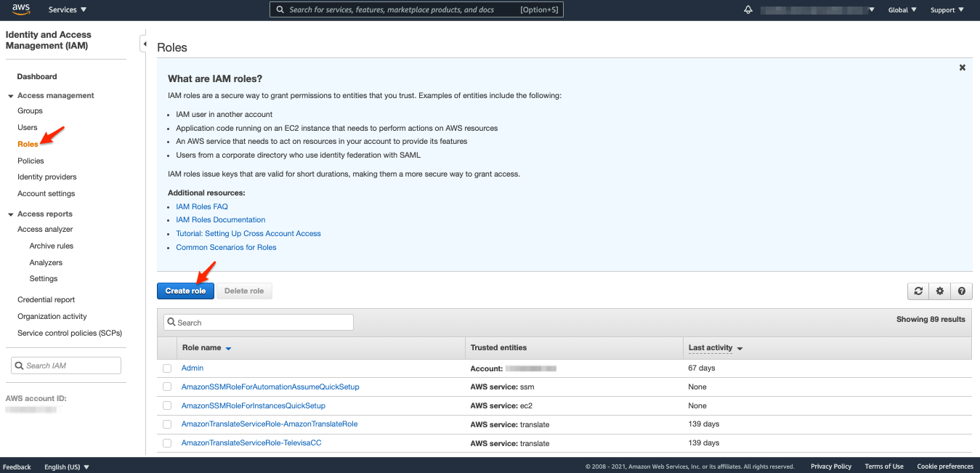Screen dimensions: 980x473
Task: Refresh the roles list
Action: point(918,291)
